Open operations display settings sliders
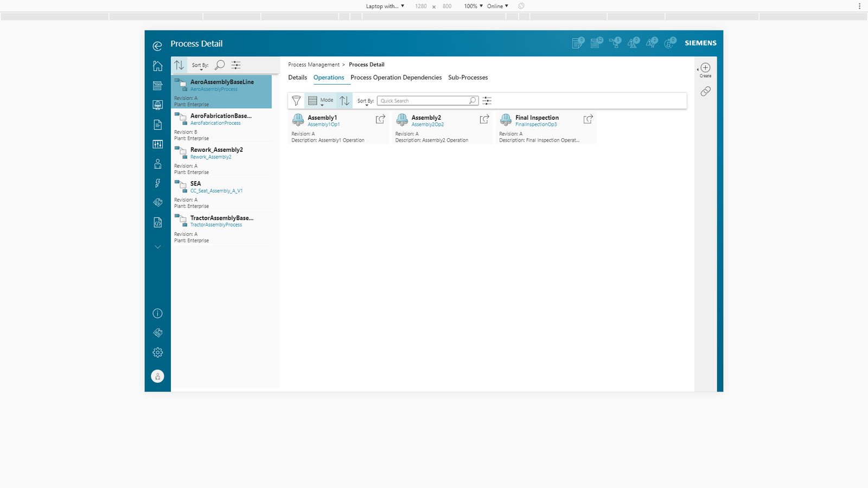 click(487, 100)
